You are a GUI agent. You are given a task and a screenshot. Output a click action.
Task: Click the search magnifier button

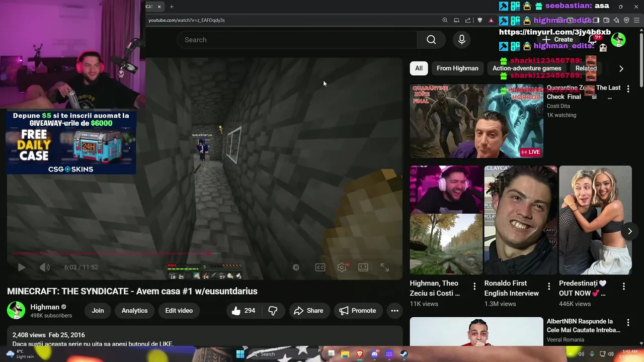431,40
